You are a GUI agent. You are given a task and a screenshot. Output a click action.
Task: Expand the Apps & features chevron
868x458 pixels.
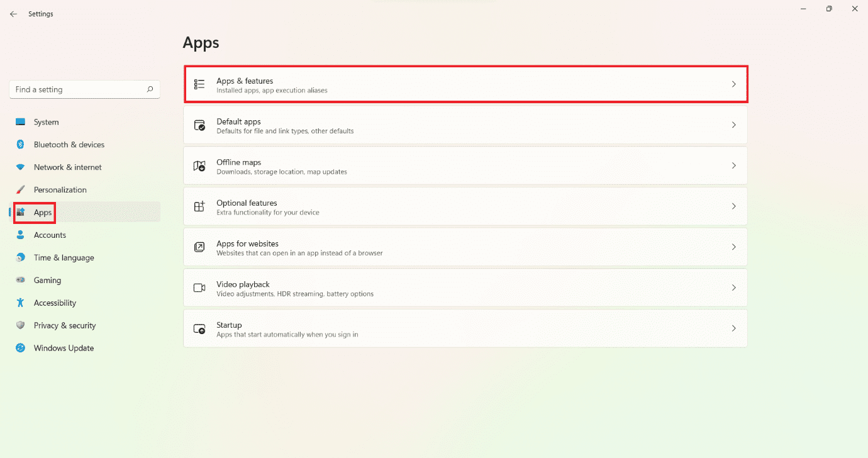coord(733,84)
